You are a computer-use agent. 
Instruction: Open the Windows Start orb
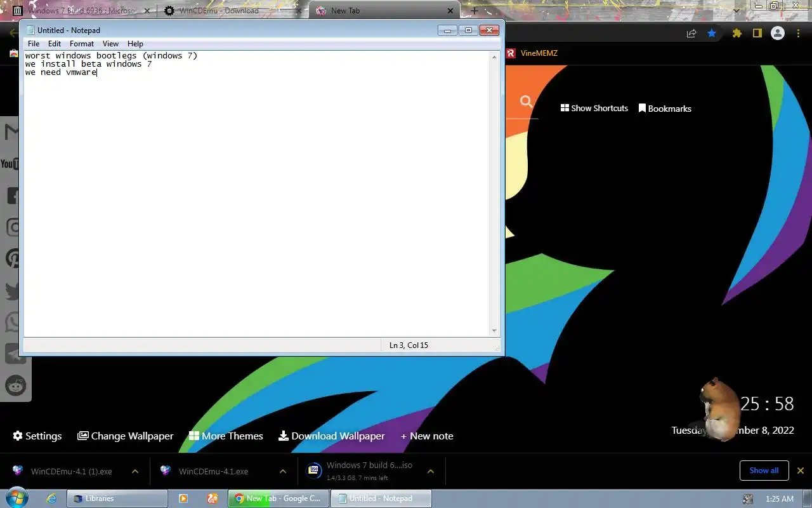(16, 498)
